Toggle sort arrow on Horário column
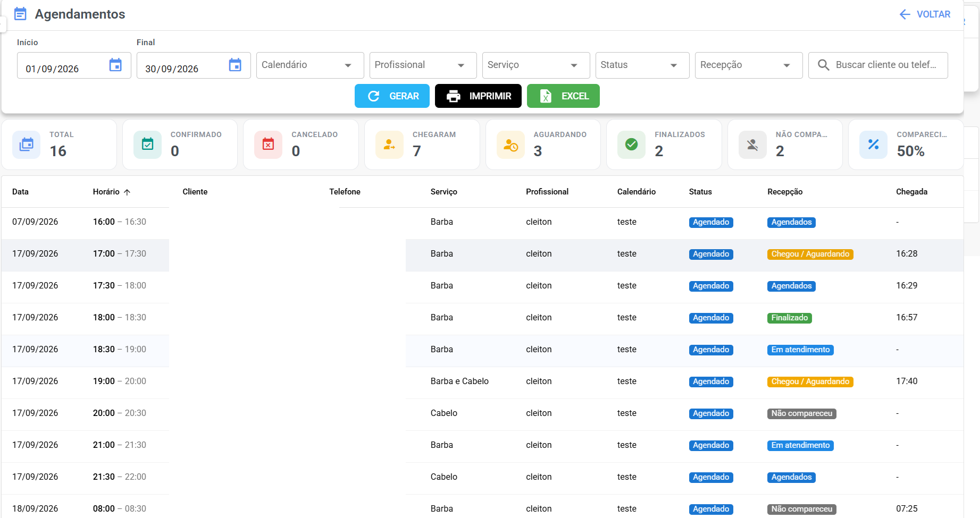This screenshot has height=518, width=980. pos(127,192)
